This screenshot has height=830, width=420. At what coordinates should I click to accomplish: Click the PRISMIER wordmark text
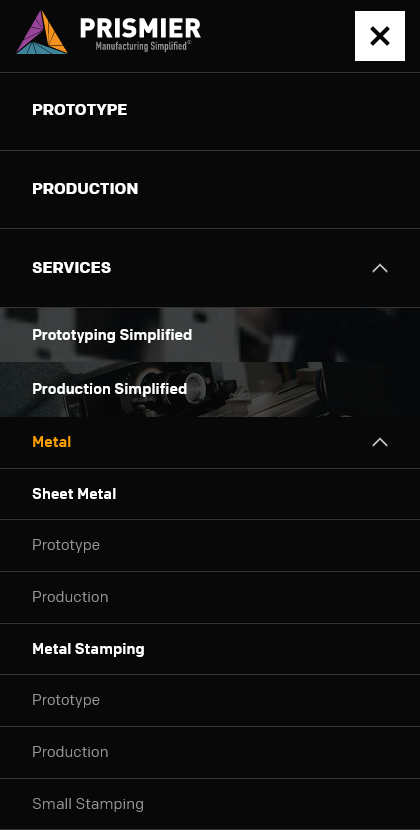click(x=140, y=28)
